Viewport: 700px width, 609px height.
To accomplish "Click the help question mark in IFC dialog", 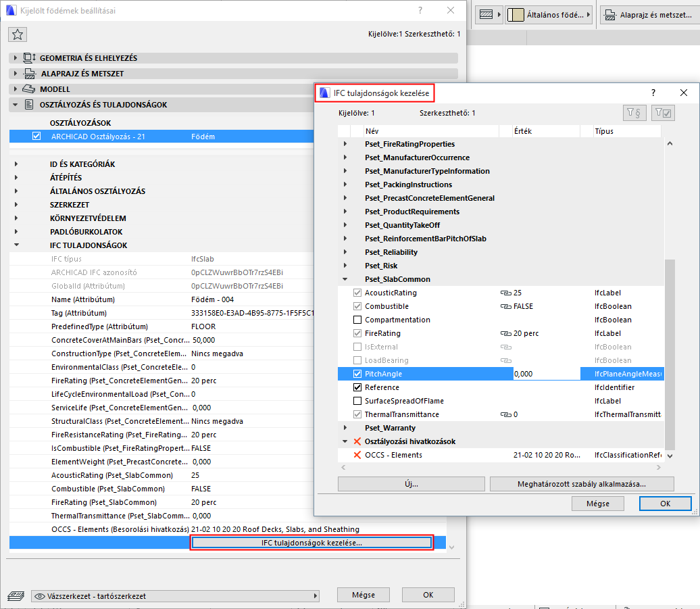I will [653, 93].
